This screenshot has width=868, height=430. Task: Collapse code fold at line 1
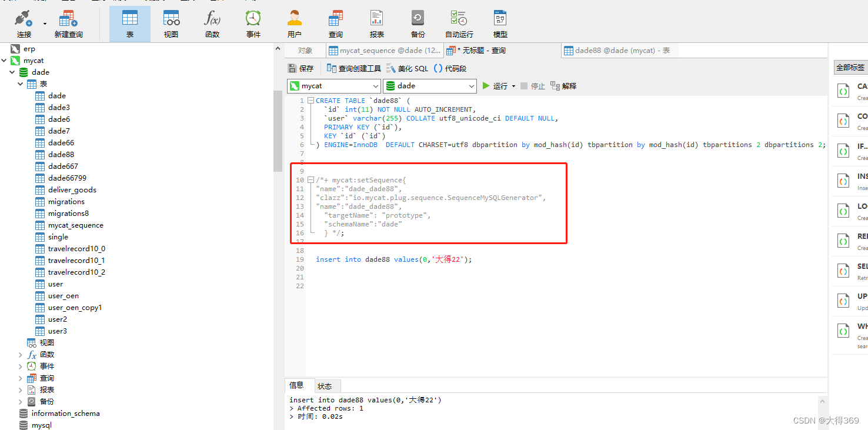click(x=311, y=101)
